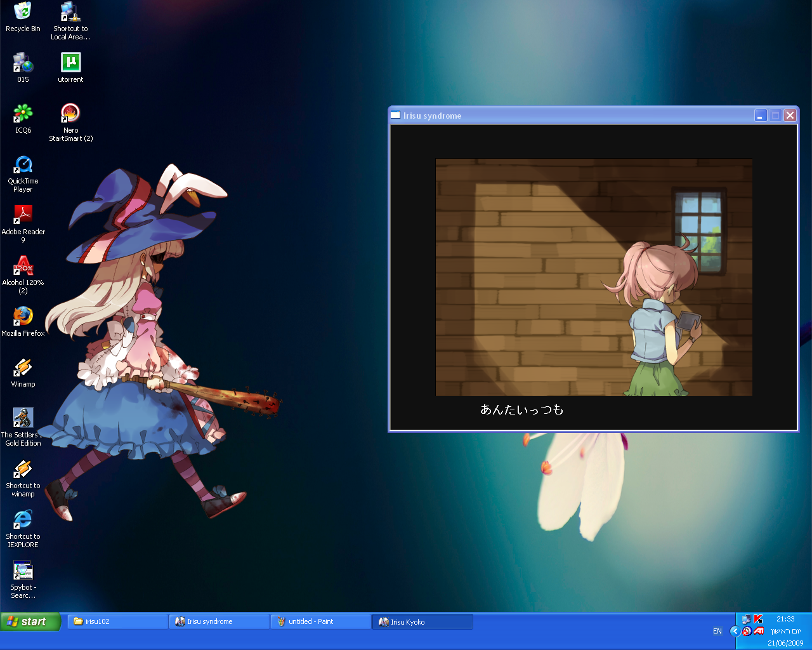Open Adobe Reader 9 desktop icon
The width and height of the screenshot is (812, 650).
tap(23, 224)
